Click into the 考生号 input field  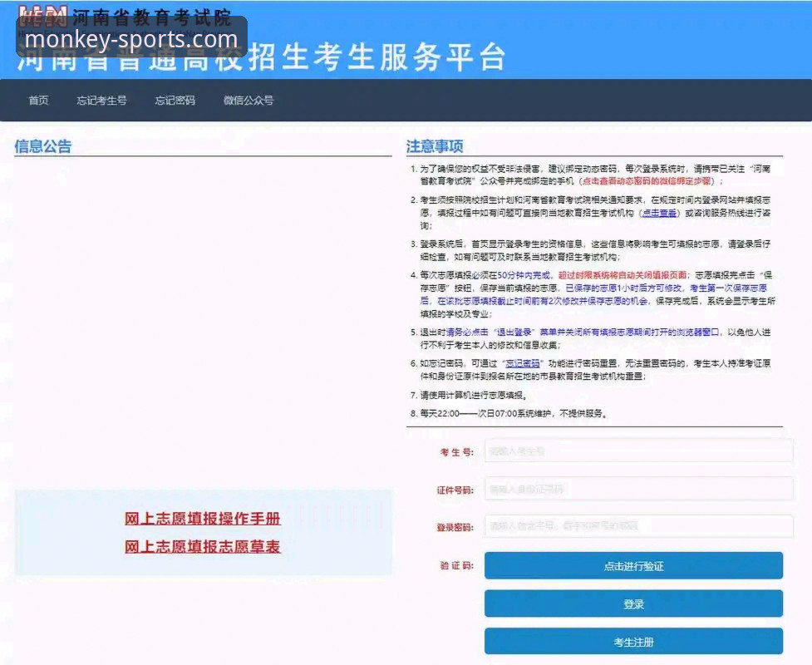tap(637, 451)
